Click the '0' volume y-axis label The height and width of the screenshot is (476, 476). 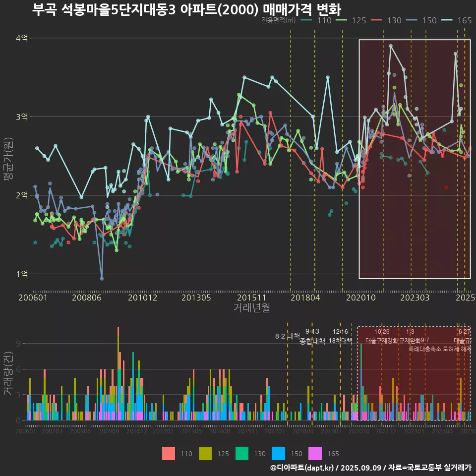[18, 421]
